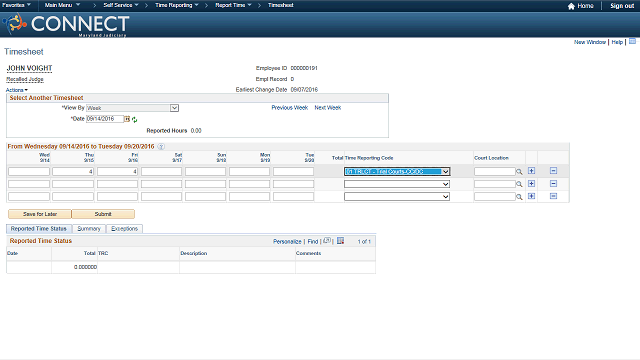This screenshot has height=360, width=640.
Task: Open third row Time Reporting Code dropdown
Action: coord(397,197)
